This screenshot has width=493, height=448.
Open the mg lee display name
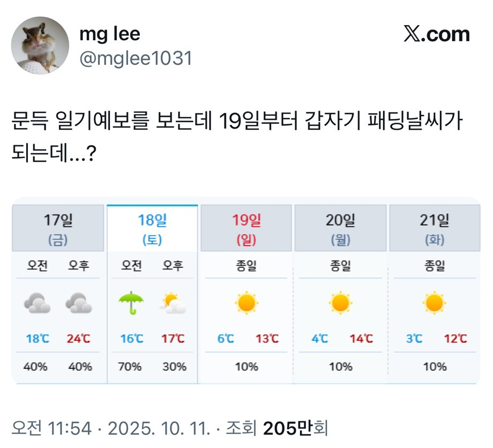(110, 34)
